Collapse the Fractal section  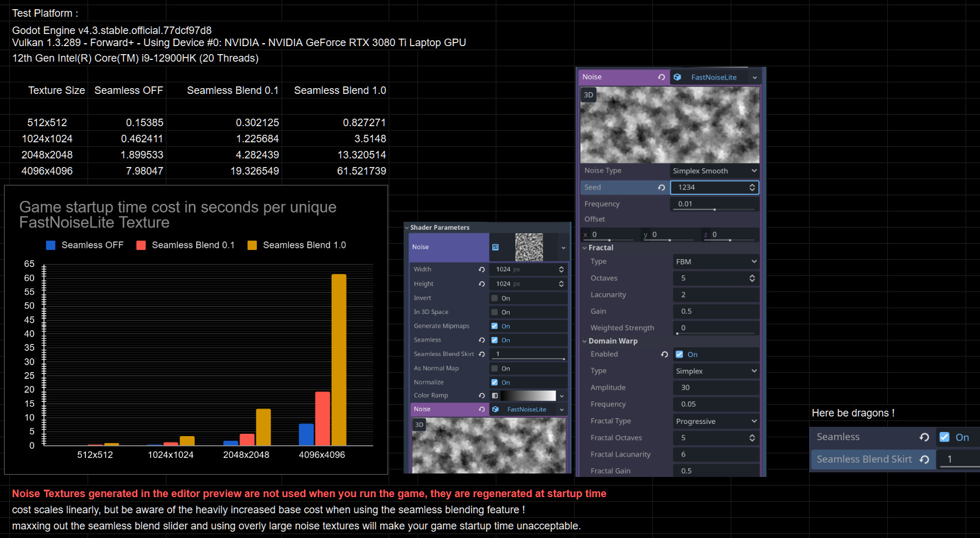click(x=584, y=248)
